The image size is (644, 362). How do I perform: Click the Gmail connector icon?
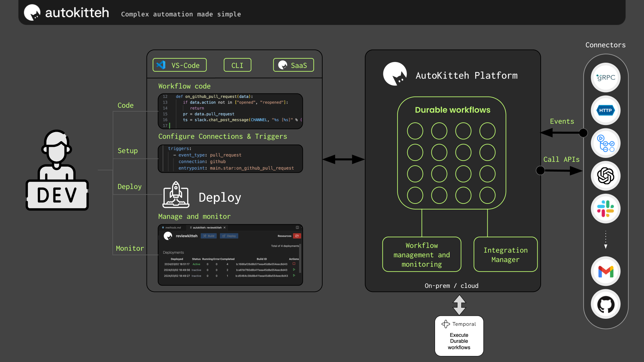click(x=605, y=271)
